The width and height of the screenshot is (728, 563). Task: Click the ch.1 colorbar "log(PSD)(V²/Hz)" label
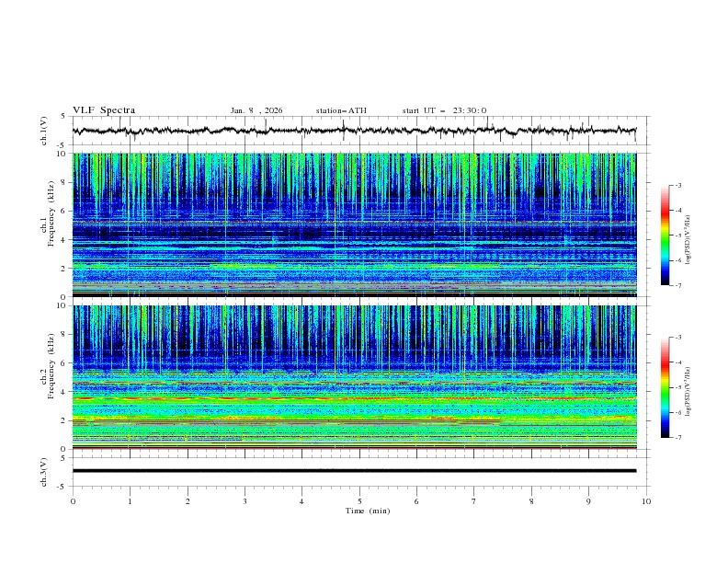(688, 240)
